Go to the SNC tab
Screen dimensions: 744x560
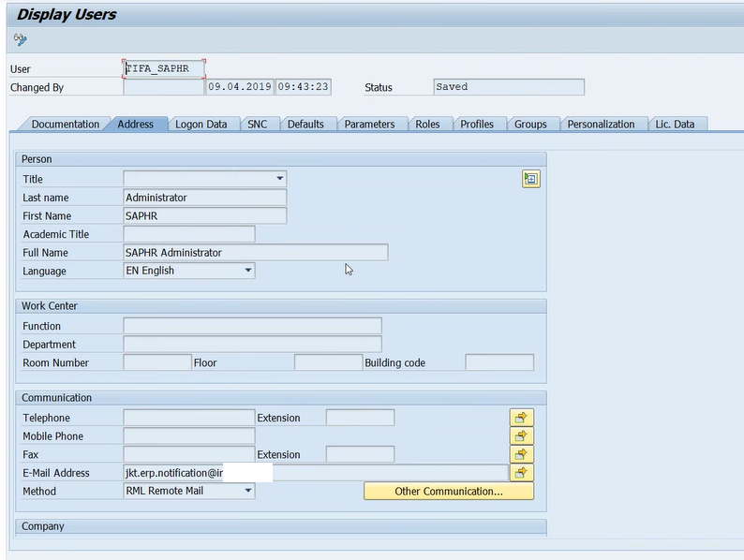click(257, 125)
